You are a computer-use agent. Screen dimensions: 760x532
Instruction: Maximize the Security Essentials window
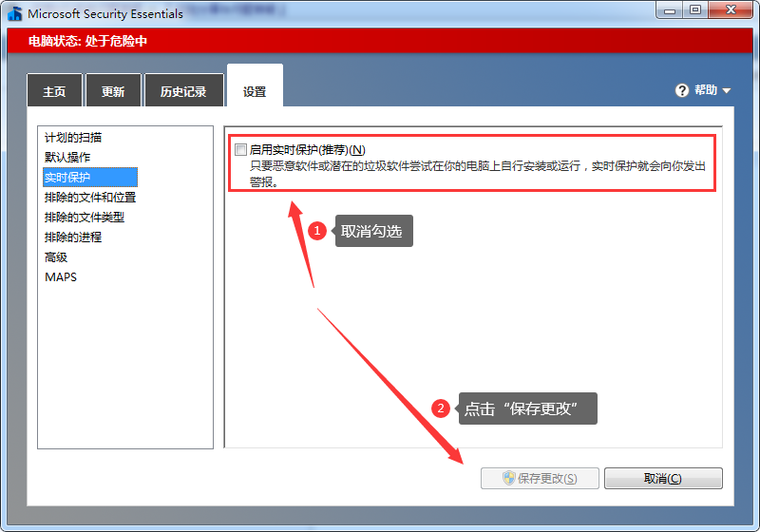tap(695, 10)
